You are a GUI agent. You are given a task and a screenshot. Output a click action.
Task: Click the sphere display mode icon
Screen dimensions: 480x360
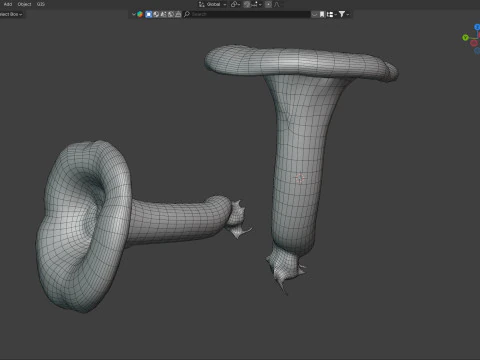pos(156,14)
